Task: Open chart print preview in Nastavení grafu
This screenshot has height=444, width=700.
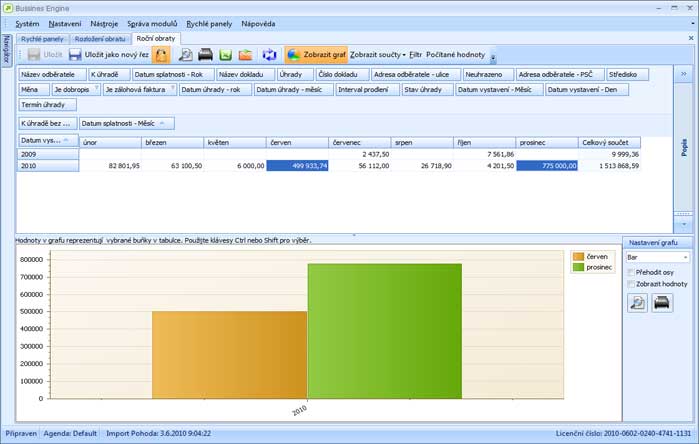Action: pyautogui.click(x=637, y=303)
